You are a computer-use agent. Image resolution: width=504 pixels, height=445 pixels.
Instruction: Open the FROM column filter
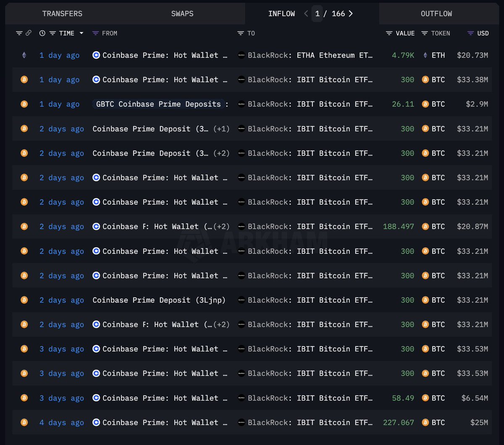[96, 33]
